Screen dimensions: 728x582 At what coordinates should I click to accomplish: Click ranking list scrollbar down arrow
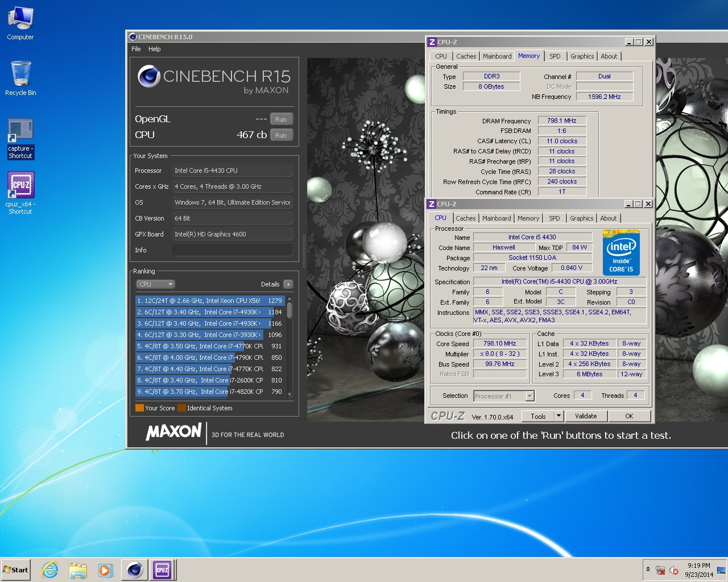289,394
